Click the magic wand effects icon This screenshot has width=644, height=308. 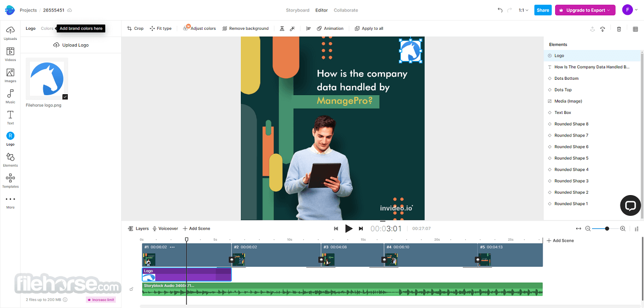tap(292, 28)
